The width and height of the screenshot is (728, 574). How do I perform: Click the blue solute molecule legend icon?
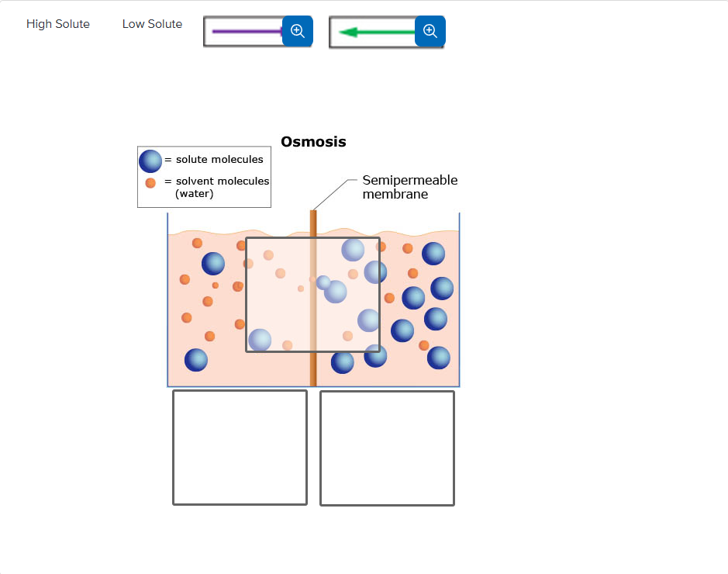pos(150,161)
